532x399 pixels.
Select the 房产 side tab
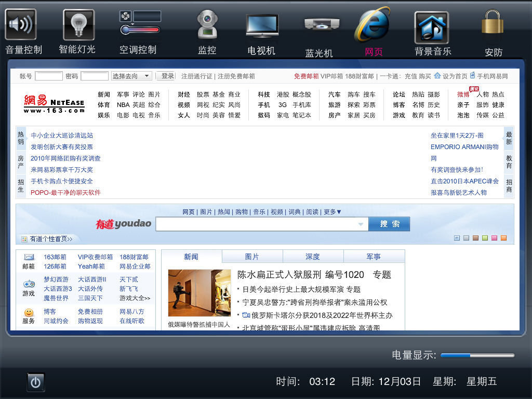click(x=21, y=162)
